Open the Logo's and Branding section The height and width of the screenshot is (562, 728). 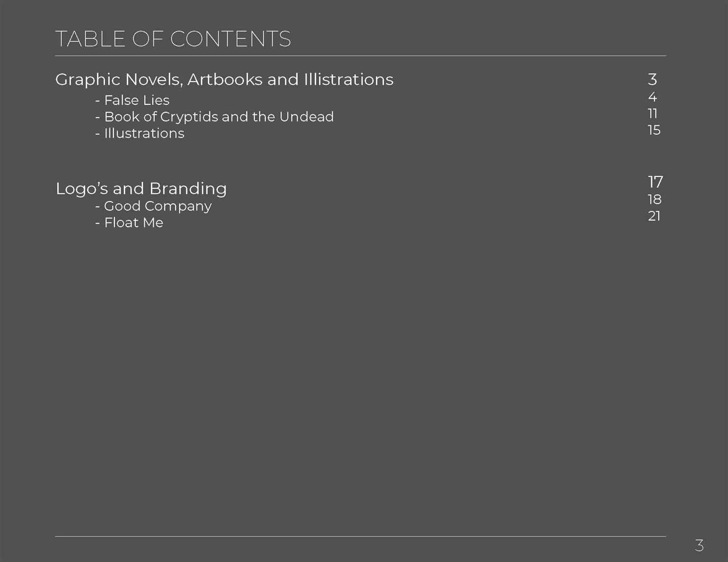pyautogui.click(x=141, y=189)
